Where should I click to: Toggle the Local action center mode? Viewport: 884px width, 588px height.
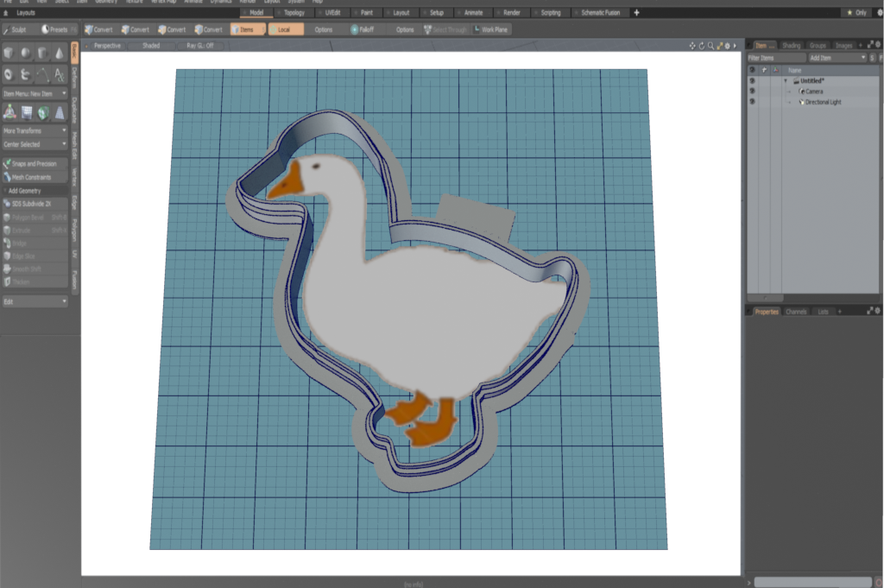pos(287,28)
